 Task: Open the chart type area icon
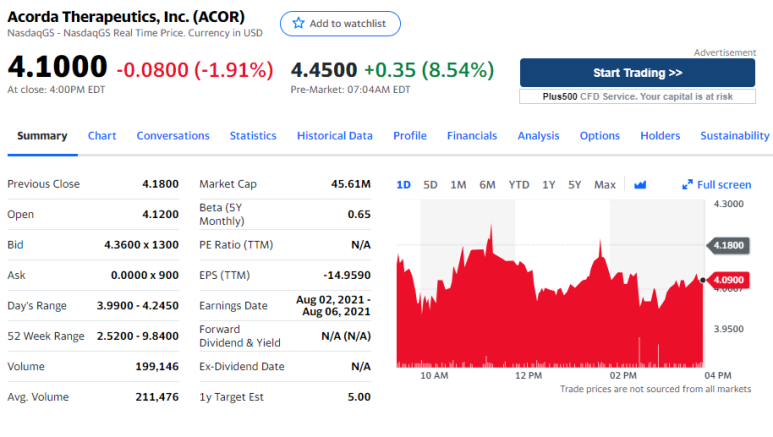[x=640, y=185]
